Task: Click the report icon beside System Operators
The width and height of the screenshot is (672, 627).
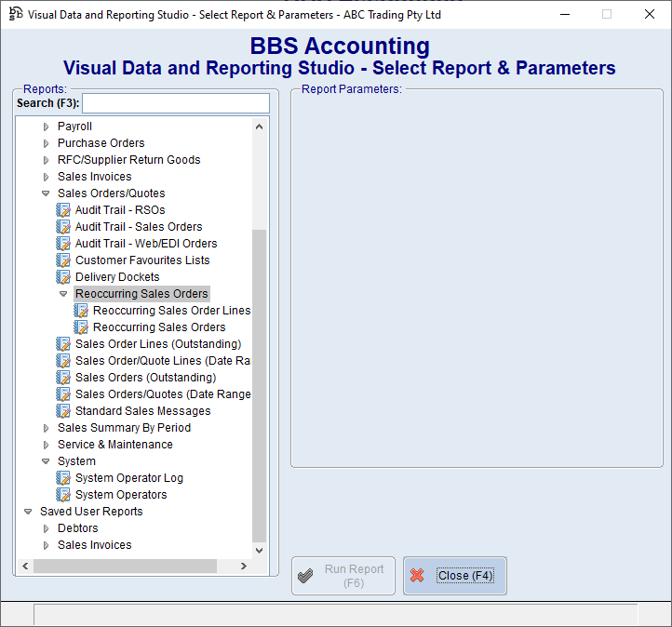Action: 63,495
